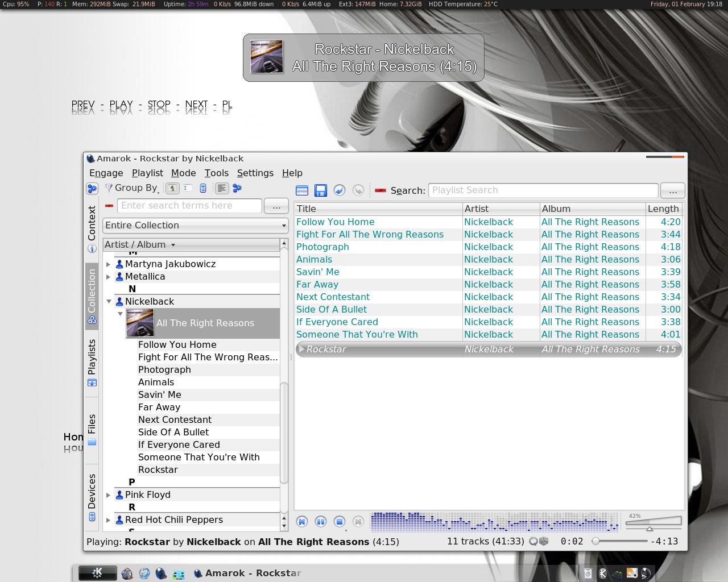
Task: Click the collection search options '...' button
Action: point(276,206)
